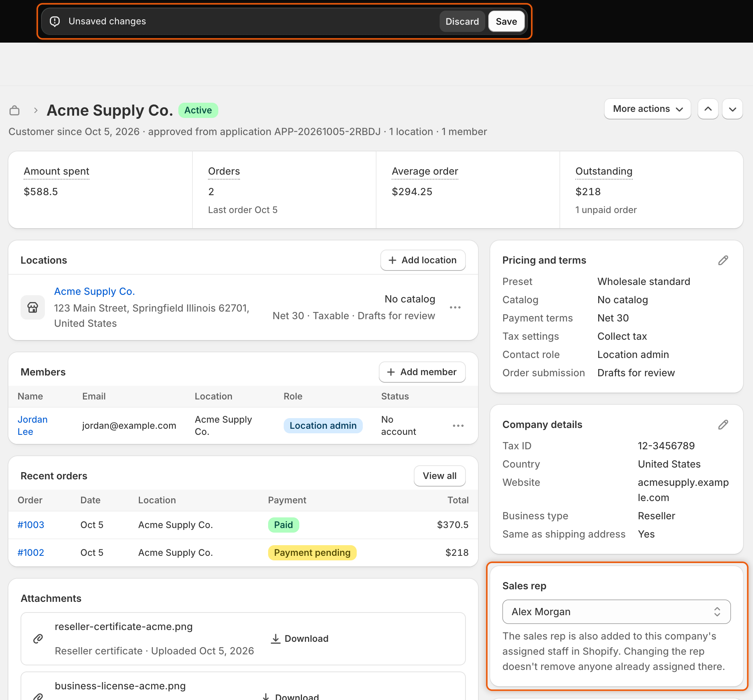
Task: Click the Payment pending badge
Action: (x=312, y=553)
